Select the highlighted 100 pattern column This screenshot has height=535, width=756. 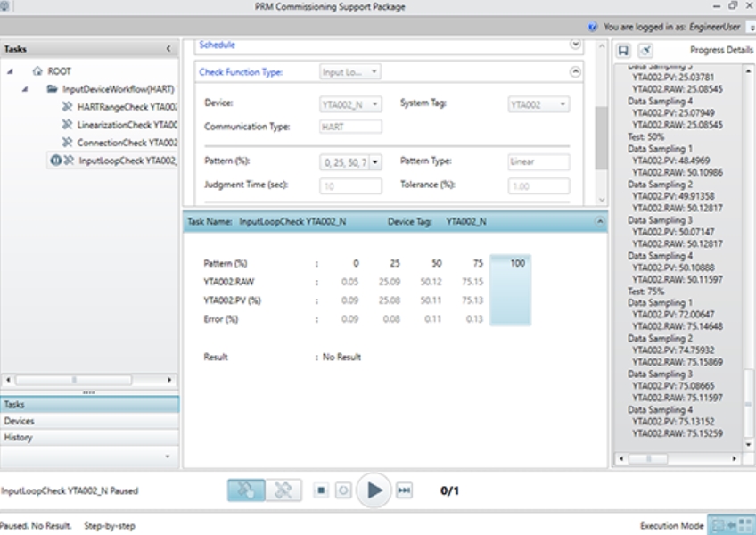511,290
